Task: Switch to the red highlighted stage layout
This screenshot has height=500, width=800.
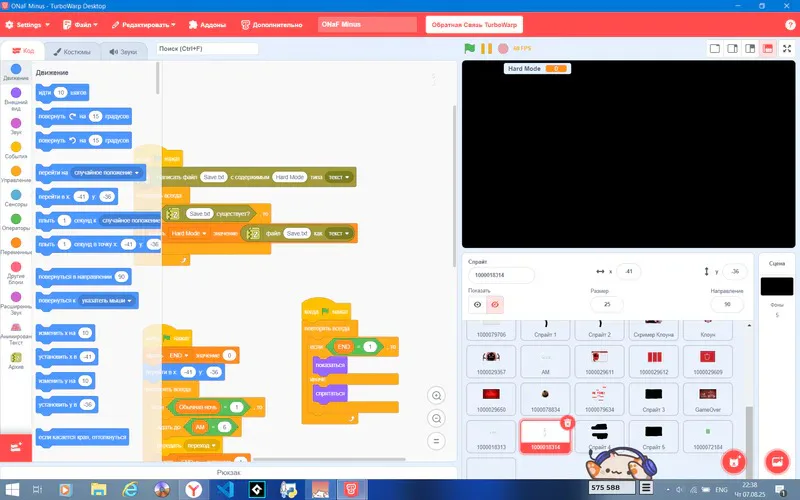Action: [767, 48]
